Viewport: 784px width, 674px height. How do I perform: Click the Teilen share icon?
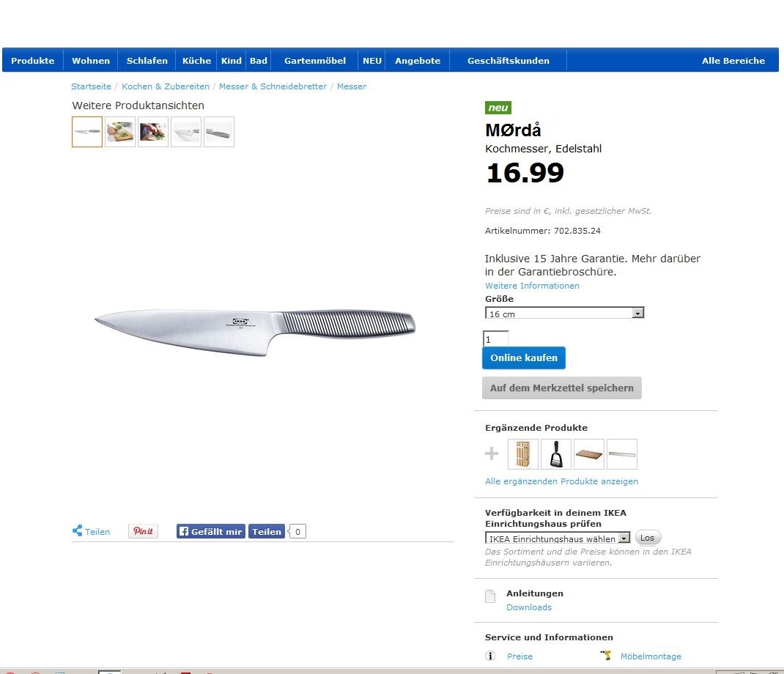(x=78, y=530)
